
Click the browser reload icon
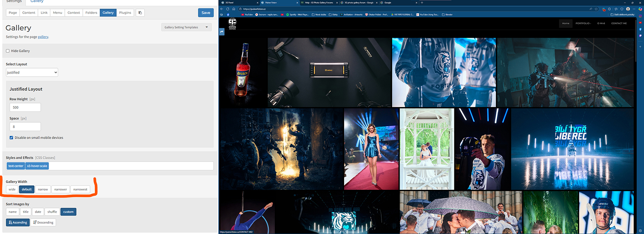tap(228, 9)
